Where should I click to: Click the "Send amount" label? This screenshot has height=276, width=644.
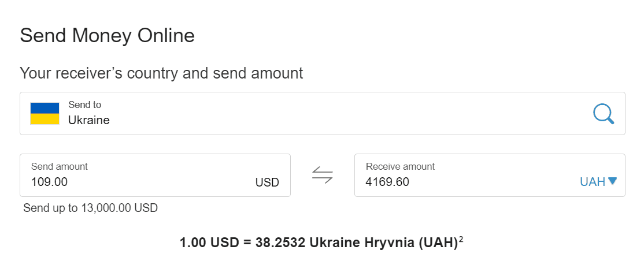[60, 166]
